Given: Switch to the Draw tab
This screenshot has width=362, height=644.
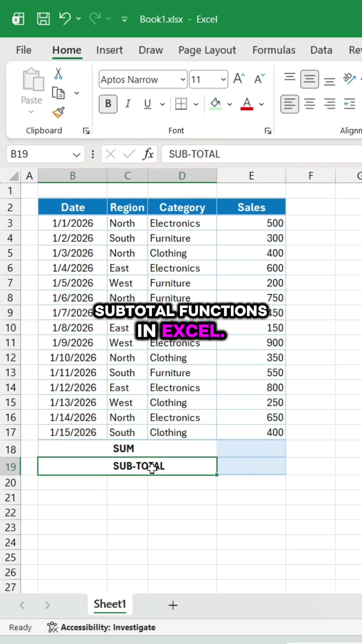Looking at the screenshot, I should (151, 50).
